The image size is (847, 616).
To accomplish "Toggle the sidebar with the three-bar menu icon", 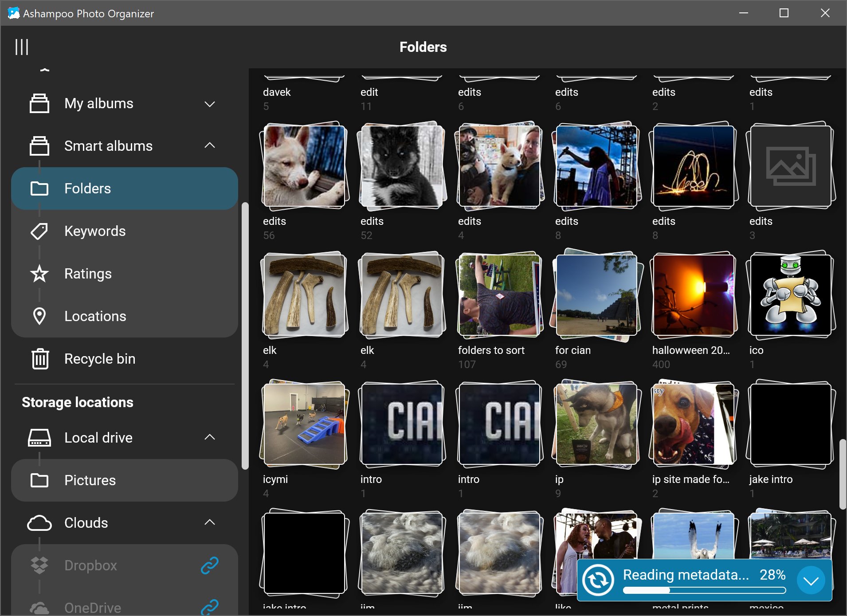I will pos(22,47).
